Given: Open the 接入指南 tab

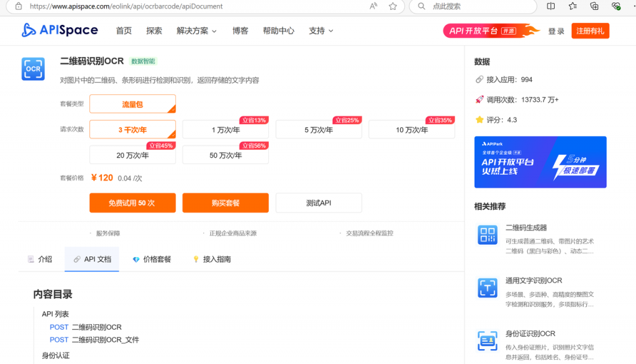Looking at the screenshot, I should [x=211, y=259].
